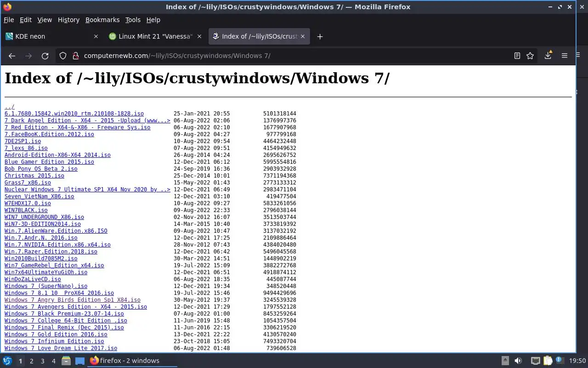
Task: Download Christmas_2015.iso
Action: tap(34, 176)
